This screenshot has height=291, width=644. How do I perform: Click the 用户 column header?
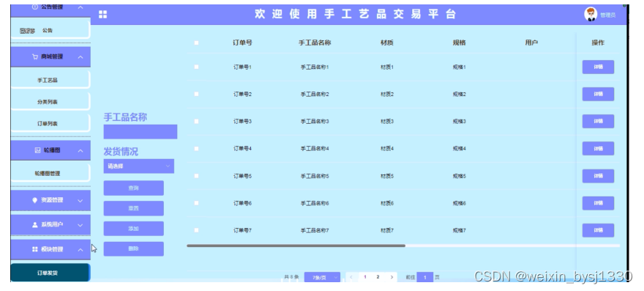click(531, 43)
